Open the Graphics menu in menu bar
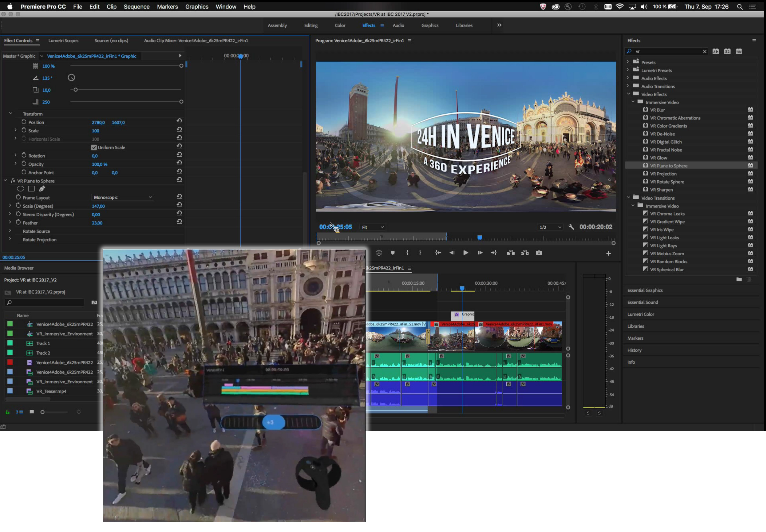This screenshot has width=766, height=532. click(197, 7)
